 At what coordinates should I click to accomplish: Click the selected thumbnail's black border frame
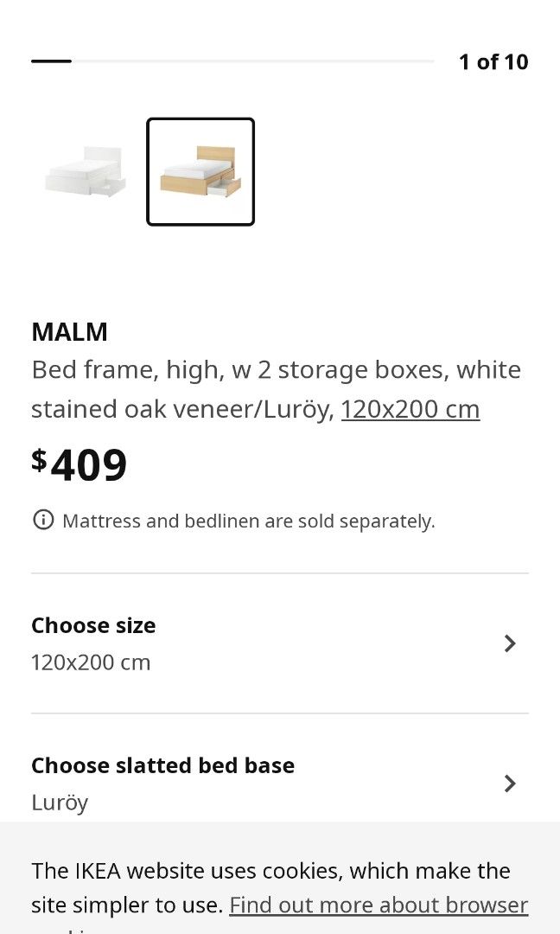point(200,121)
